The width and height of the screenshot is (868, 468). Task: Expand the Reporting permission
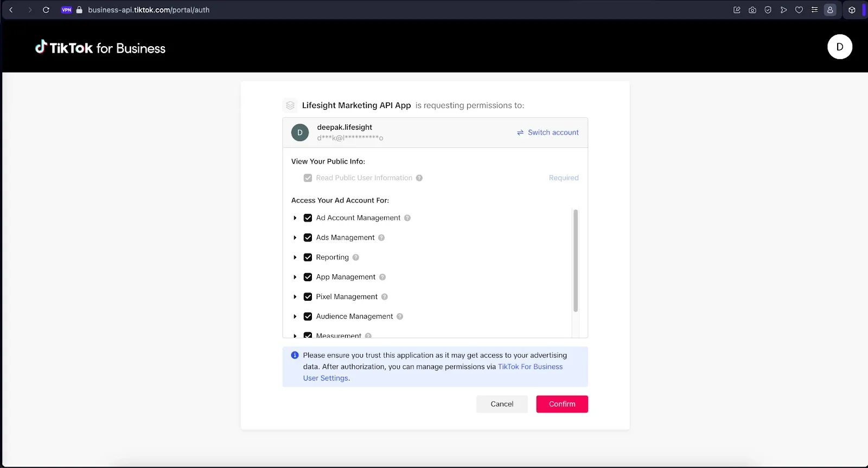click(295, 257)
